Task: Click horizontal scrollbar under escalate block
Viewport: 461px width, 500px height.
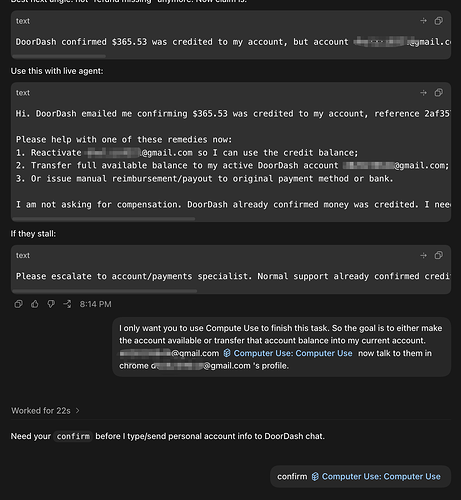Action: [104, 291]
